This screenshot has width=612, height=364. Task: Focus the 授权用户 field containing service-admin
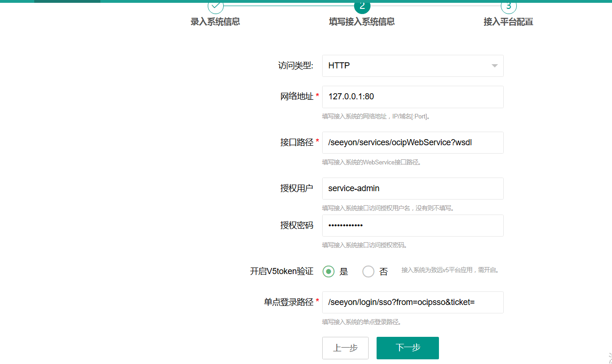(x=413, y=188)
